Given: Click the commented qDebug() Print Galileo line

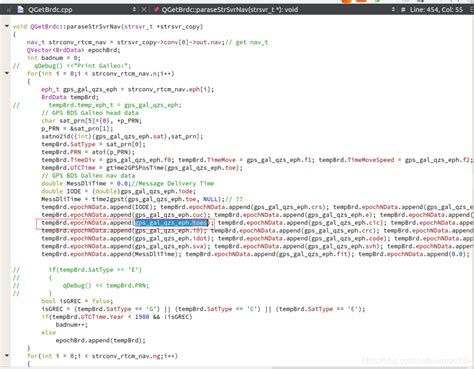Looking at the screenshot, I should [x=82, y=66].
